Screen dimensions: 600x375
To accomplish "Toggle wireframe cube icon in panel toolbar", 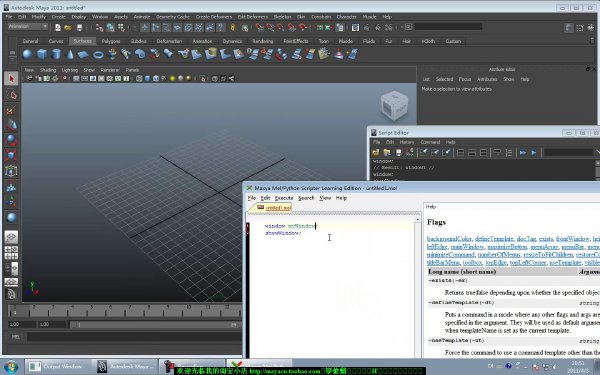I will [139, 78].
